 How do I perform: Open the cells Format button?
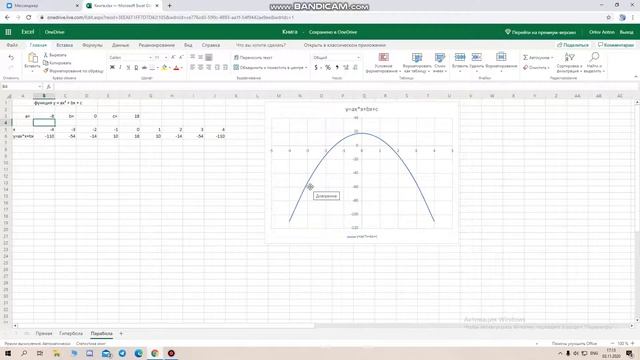(501, 63)
